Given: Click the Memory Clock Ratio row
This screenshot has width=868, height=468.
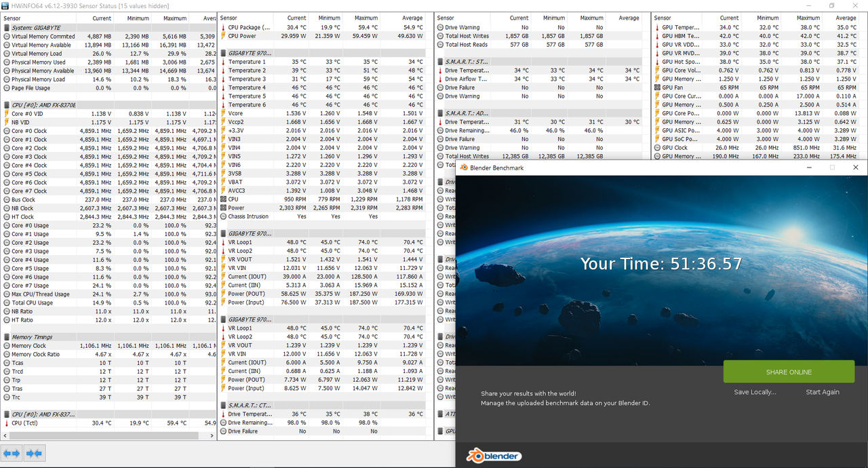Looking at the screenshot, I should point(108,354).
